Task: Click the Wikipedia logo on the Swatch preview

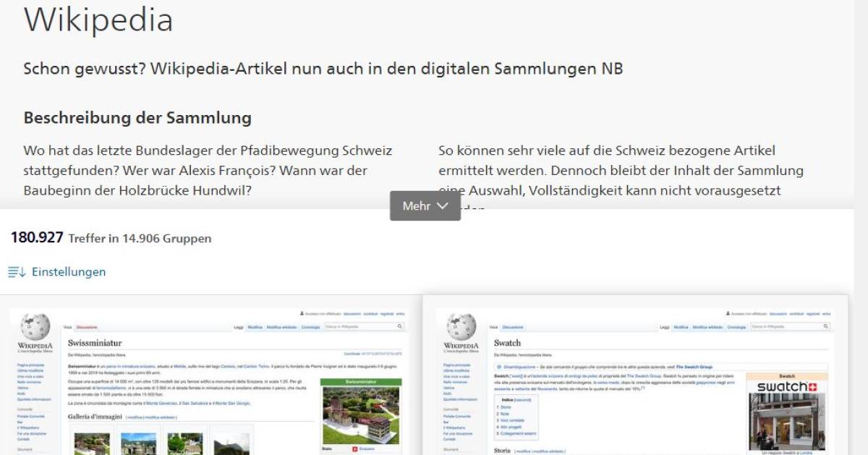Action: pyautogui.click(x=459, y=326)
